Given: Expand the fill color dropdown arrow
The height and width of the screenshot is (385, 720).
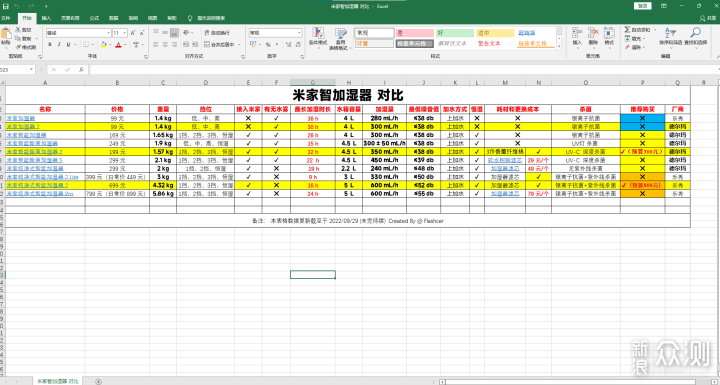Looking at the screenshot, I should point(110,45).
